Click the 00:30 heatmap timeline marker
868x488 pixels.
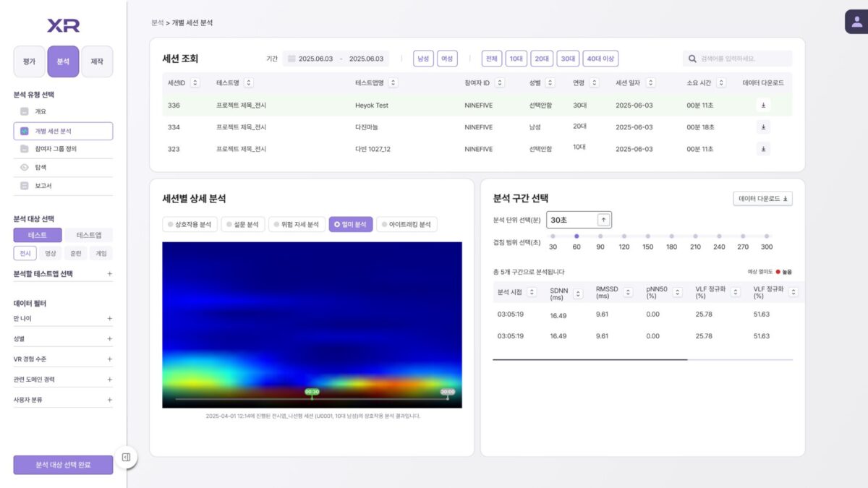[x=312, y=392]
